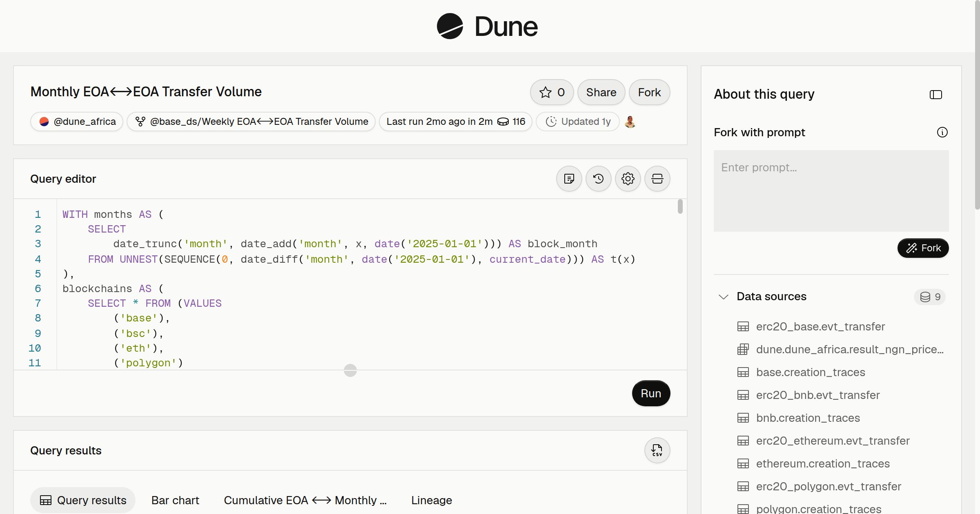This screenshot has height=514, width=980.
Task: Open query settings gear icon
Action: [628, 179]
